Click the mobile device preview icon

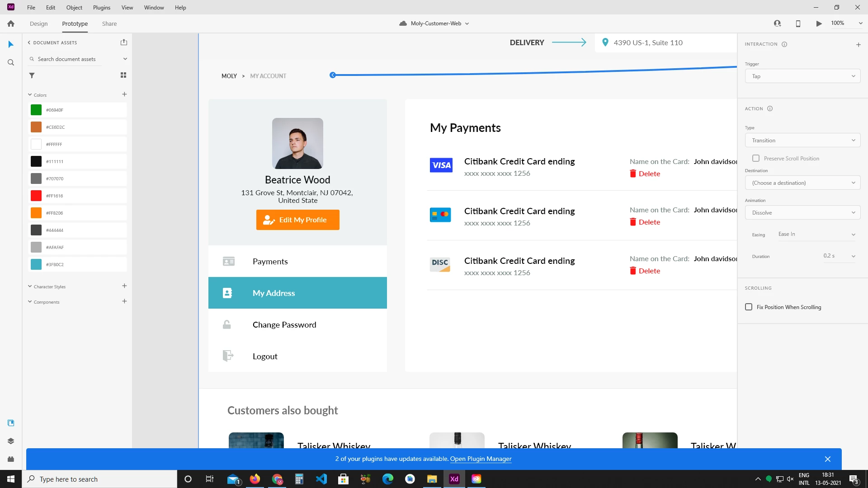point(798,23)
